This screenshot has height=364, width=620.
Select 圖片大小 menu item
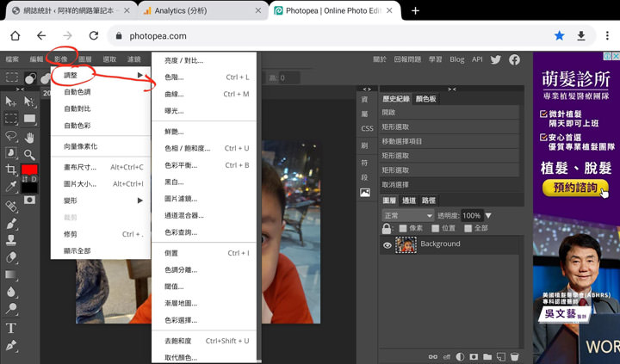click(x=102, y=184)
